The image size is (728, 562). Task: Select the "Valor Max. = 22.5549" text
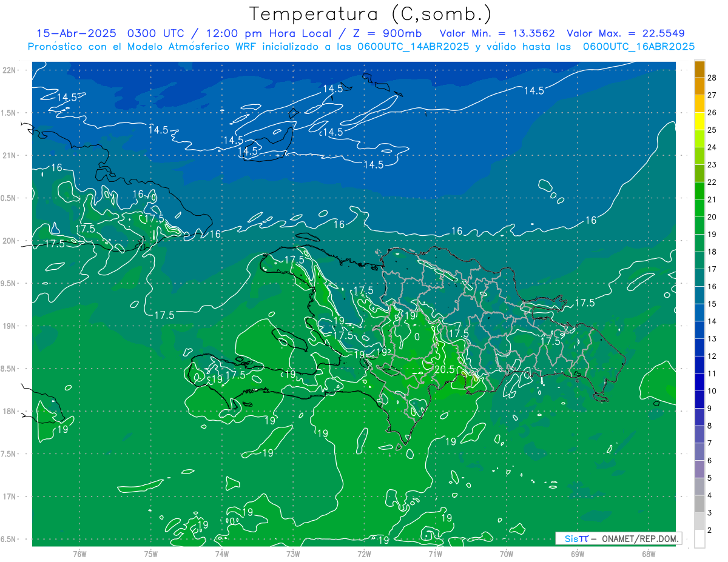click(625, 33)
